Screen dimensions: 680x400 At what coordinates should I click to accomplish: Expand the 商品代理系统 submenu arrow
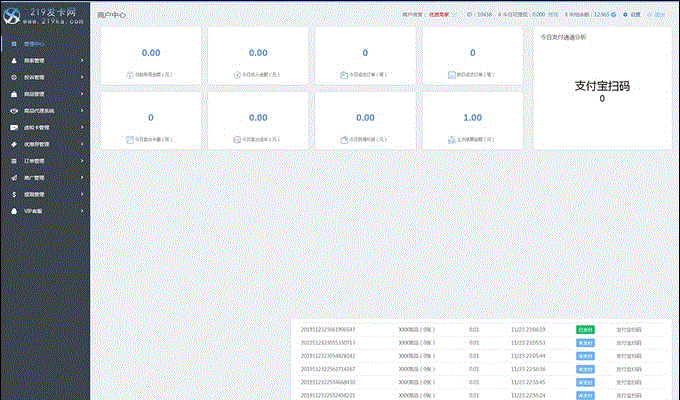pos(81,111)
